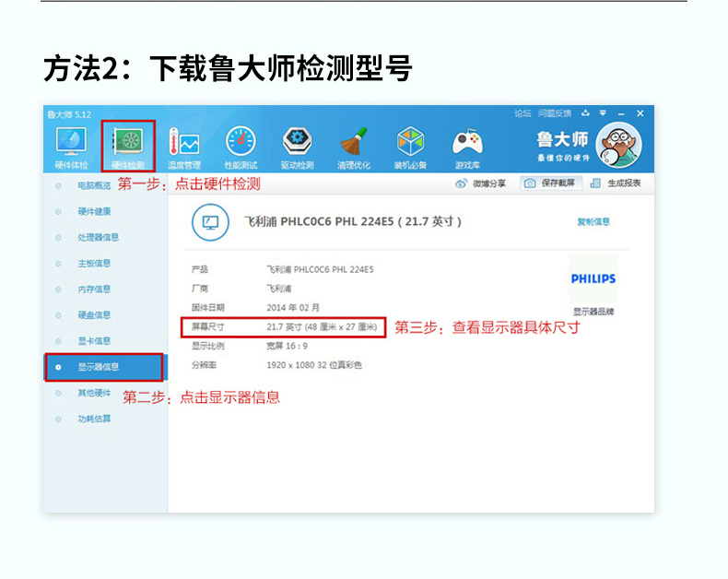This screenshot has width=728, height=579.
Task: Select the 硬件检测 hardware detection icon
Action: [128, 147]
